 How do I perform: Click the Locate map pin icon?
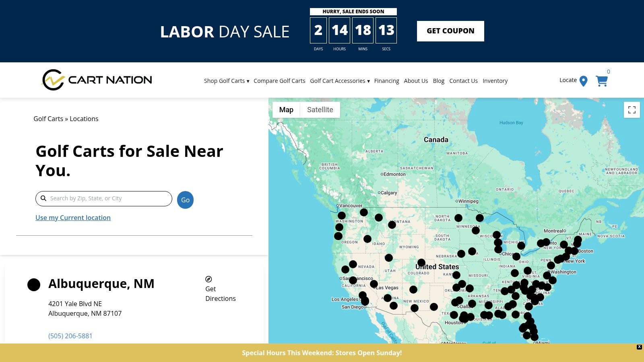(x=583, y=81)
